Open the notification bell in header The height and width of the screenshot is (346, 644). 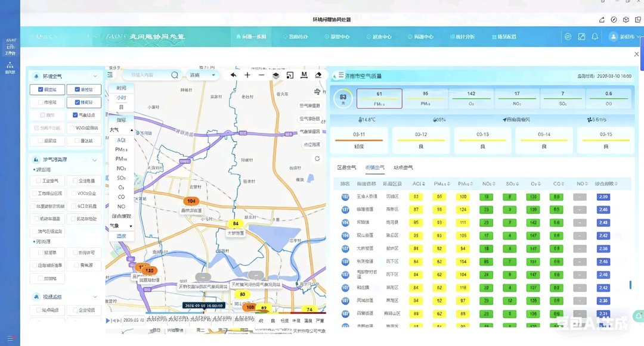coord(595,36)
